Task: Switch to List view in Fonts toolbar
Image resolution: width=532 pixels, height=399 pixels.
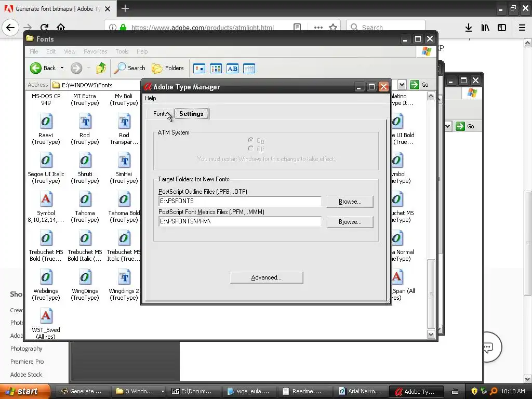Action: click(216, 69)
